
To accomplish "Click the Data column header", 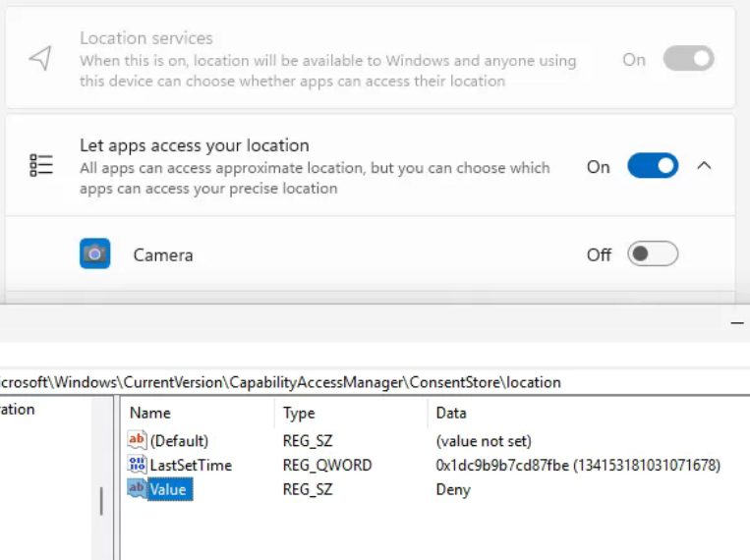I will pos(451,413).
